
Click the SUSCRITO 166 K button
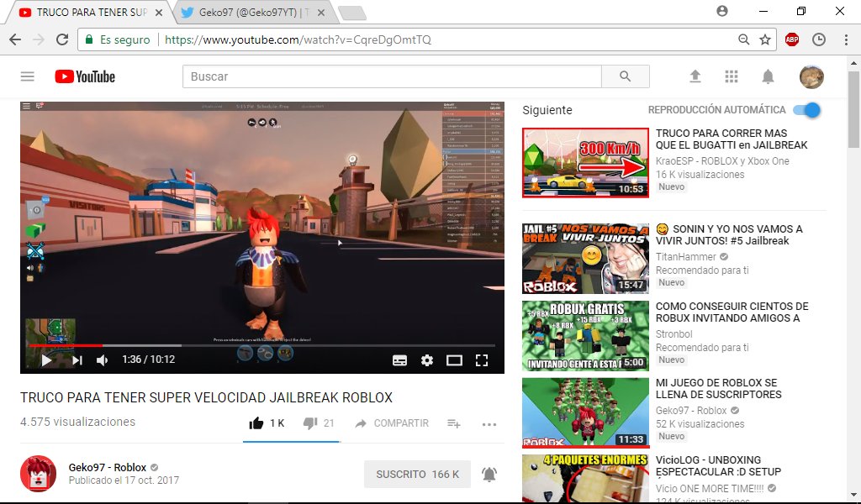click(417, 474)
